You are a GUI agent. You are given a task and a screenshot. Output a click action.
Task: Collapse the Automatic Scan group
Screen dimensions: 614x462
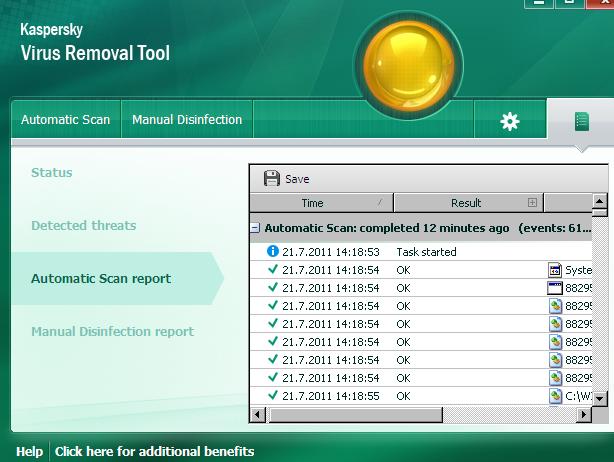tap(255, 227)
